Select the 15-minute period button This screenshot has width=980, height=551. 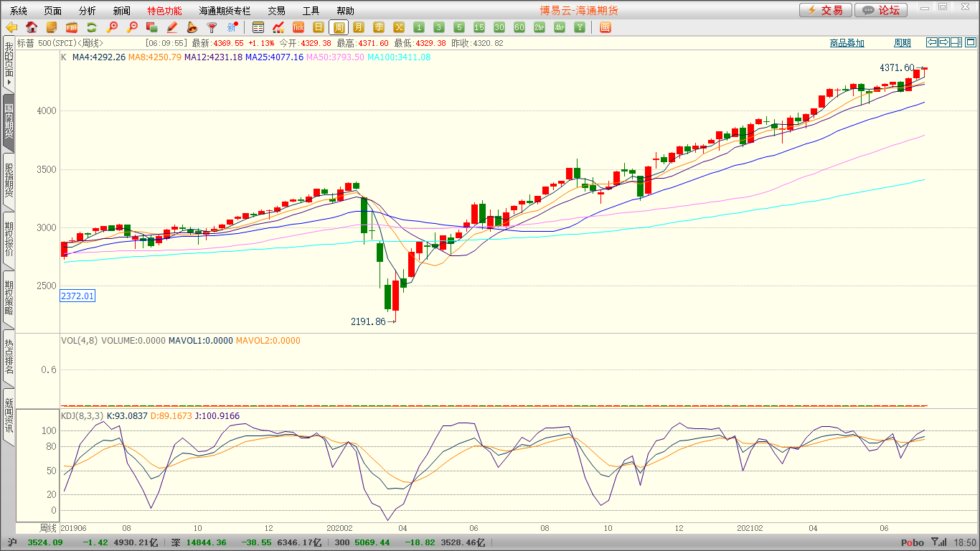pos(479,27)
